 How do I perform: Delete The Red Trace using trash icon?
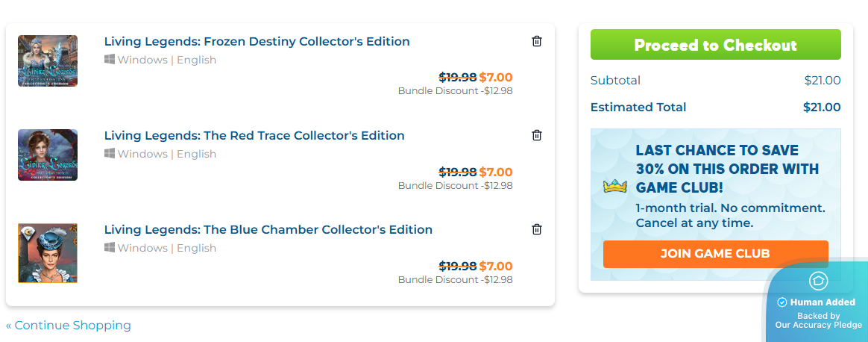537,135
